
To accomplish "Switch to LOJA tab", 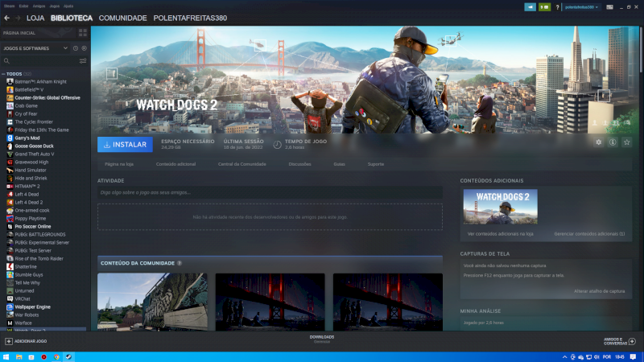I will pos(35,18).
